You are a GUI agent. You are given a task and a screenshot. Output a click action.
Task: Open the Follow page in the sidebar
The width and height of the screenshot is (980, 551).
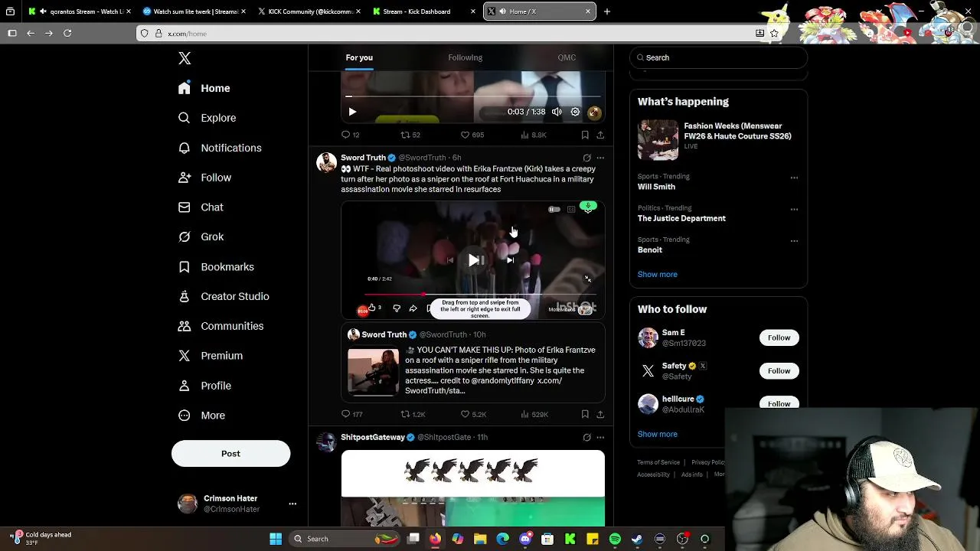click(x=204, y=178)
